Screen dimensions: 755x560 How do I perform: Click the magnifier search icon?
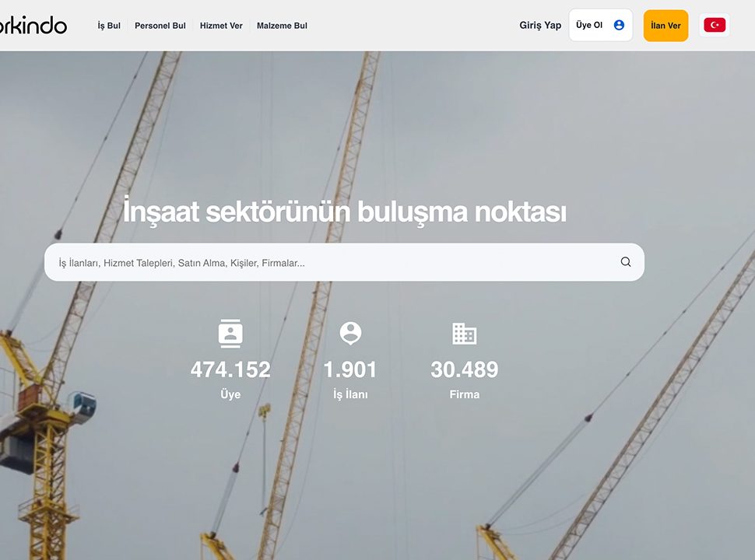tap(626, 261)
